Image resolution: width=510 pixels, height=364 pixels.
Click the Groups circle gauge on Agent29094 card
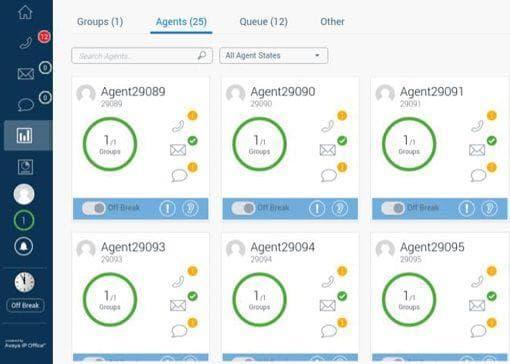(x=259, y=299)
